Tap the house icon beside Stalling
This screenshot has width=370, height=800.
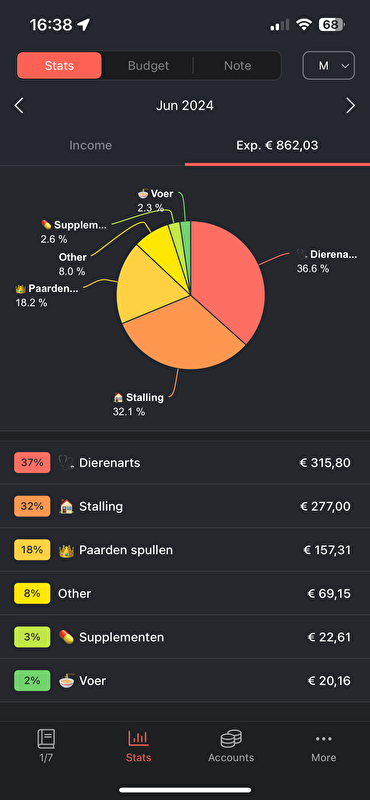tap(66, 507)
